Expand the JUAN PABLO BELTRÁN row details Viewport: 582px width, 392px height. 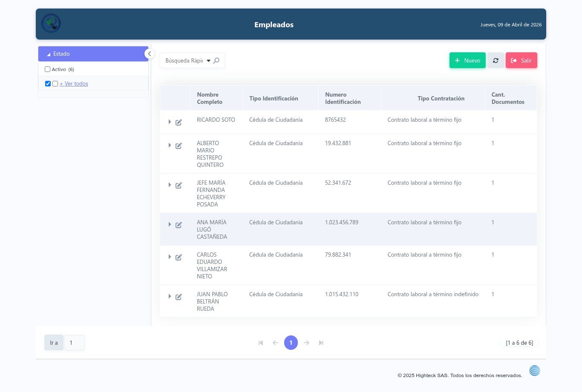coord(170,297)
